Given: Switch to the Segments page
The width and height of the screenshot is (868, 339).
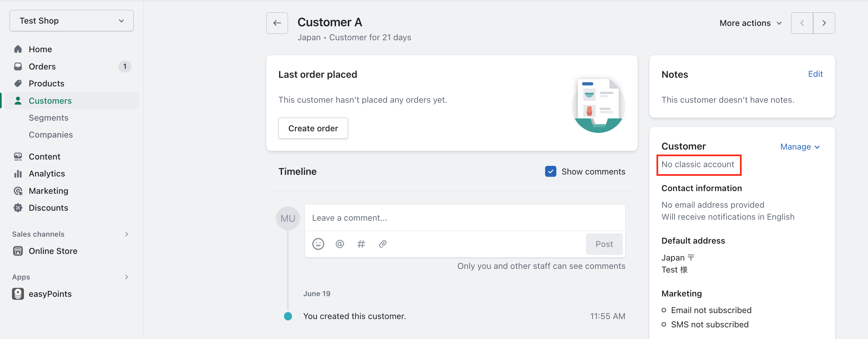Looking at the screenshot, I should click(x=49, y=118).
